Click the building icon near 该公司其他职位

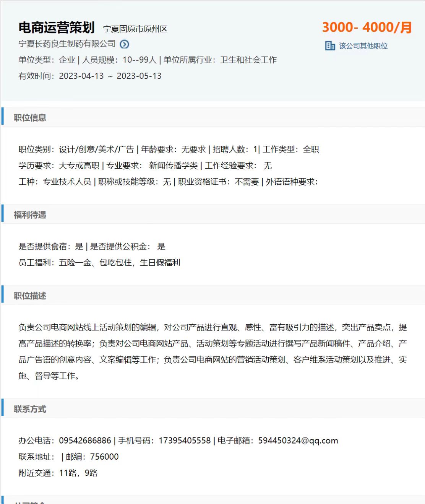pyautogui.click(x=330, y=46)
